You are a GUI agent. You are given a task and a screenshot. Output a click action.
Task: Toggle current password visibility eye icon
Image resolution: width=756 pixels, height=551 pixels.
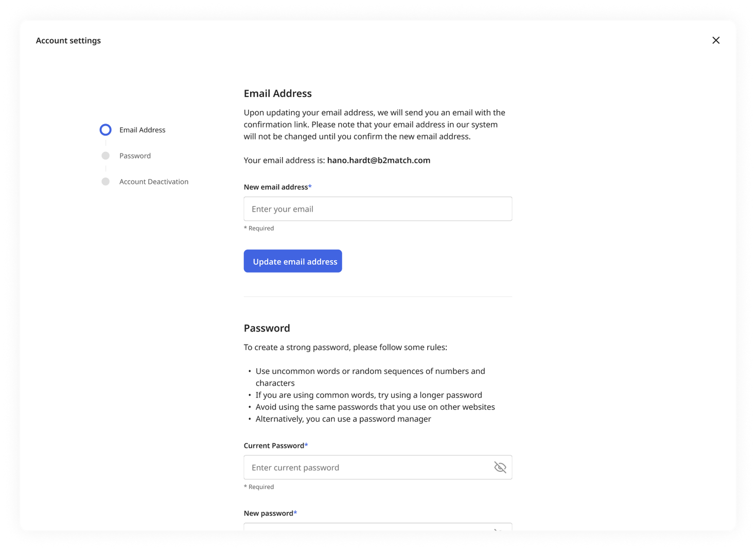pyautogui.click(x=500, y=467)
